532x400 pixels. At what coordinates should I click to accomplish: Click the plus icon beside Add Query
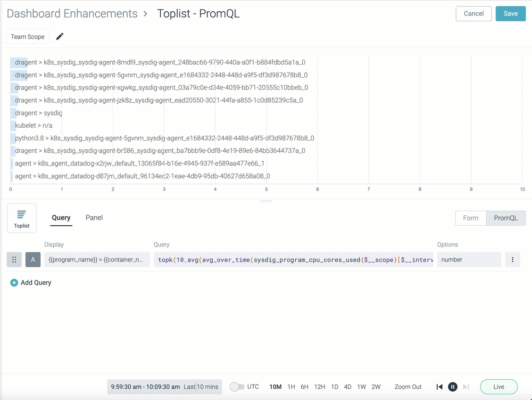14,283
